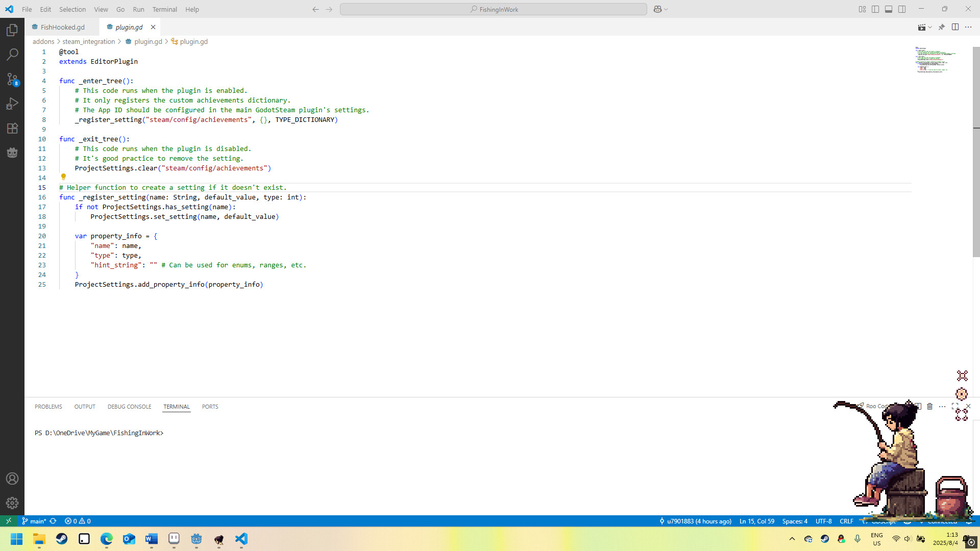The image size is (980, 551).
Task: Open the Extensions view
Action: (x=12, y=129)
